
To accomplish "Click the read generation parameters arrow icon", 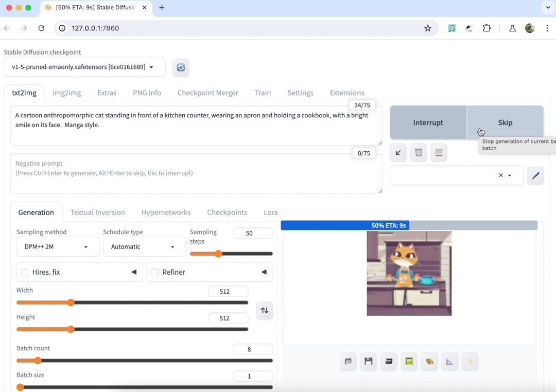I will [x=398, y=153].
